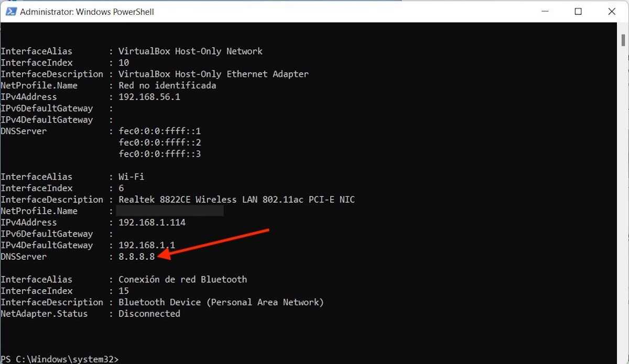629x364 pixels.
Task: Click the "VirtualBox Host-Only Ethernet Adapter" text
Action: [x=213, y=74]
